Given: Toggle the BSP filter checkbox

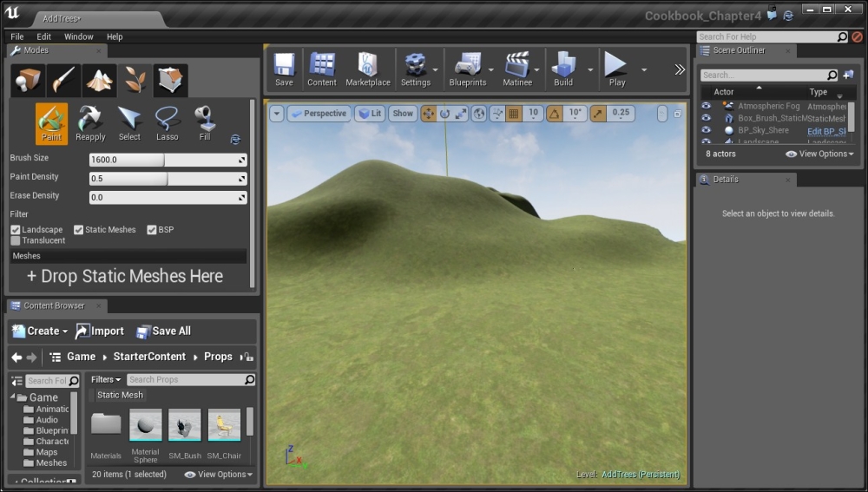Looking at the screenshot, I should pyautogui.click(x=152, y=230).
